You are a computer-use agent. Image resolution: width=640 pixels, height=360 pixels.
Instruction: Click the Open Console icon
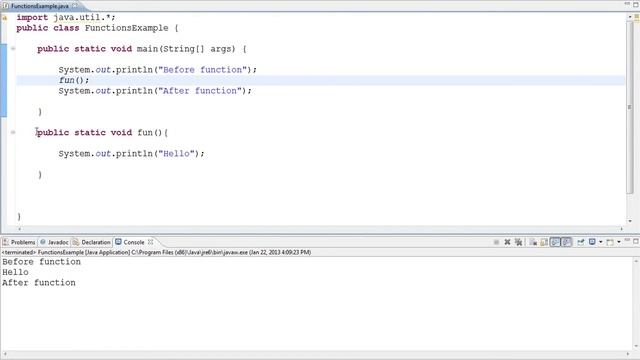[x=610, y=242]
